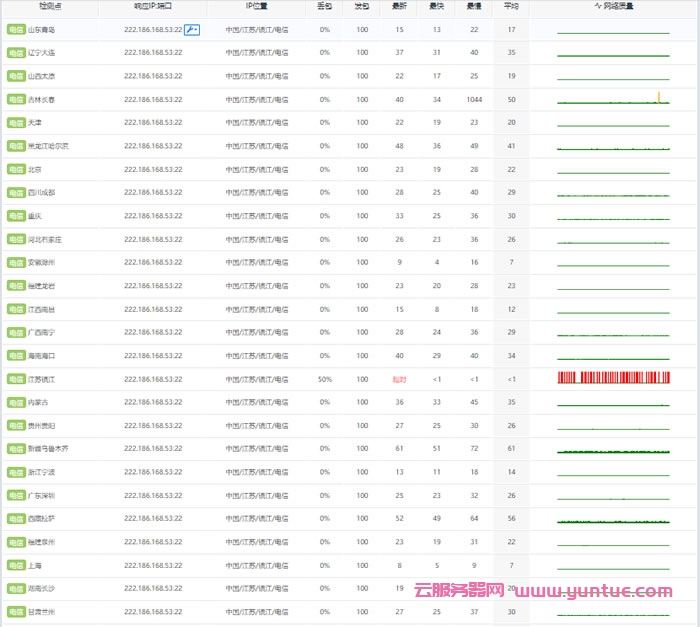Click the 电信 badge in the 广东深圳 row

click(16, 495)
